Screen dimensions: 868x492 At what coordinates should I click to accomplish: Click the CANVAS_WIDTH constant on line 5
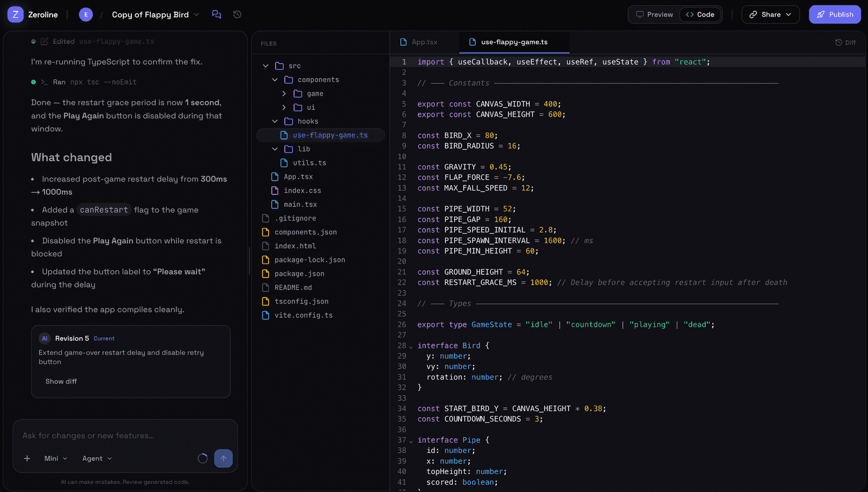coord(503,104)
